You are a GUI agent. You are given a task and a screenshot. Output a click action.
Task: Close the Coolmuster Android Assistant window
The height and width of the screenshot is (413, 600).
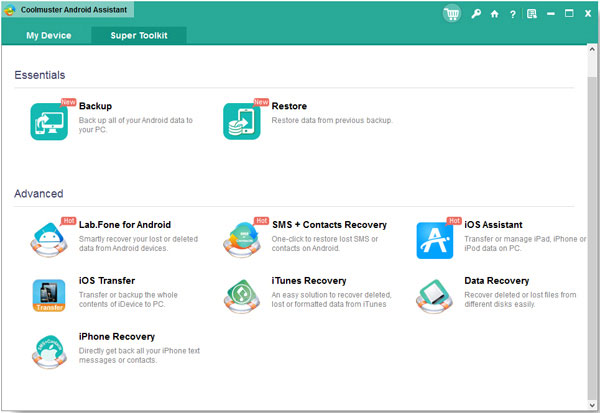pos(588,14)
